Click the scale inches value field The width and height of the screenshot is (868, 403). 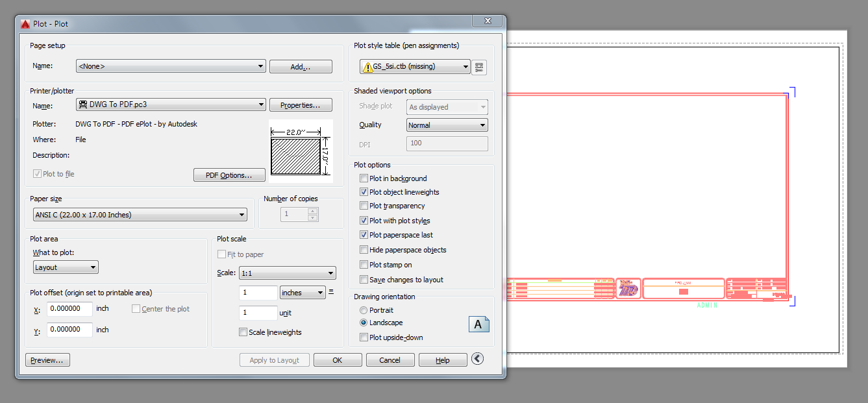click(258, 293)
